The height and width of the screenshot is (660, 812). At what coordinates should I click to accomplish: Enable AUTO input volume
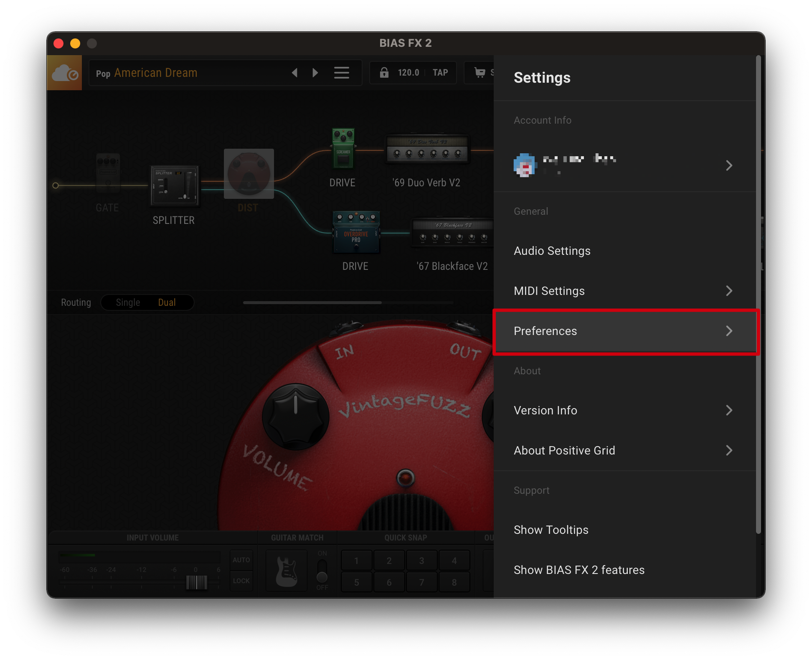coord(241,560)
